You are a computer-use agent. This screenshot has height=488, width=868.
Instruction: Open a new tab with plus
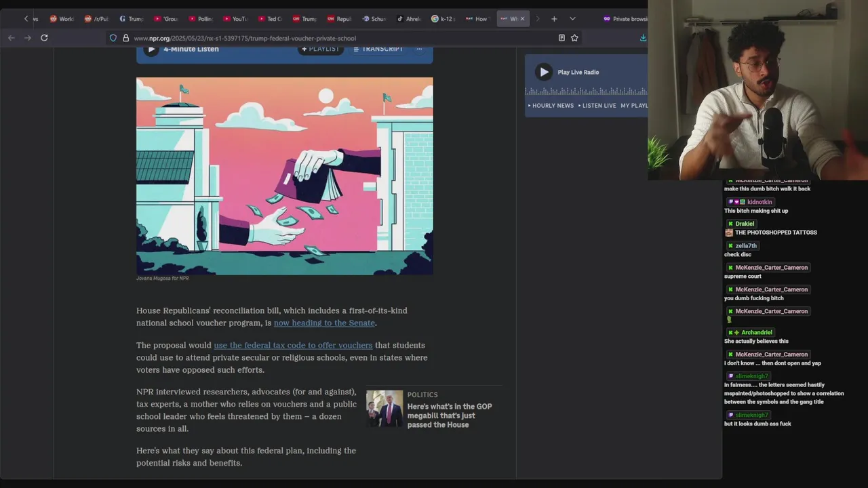click(x=554, y=19)
